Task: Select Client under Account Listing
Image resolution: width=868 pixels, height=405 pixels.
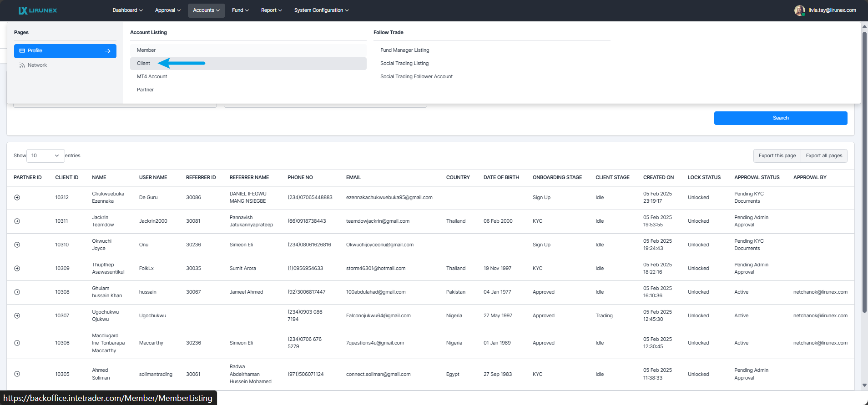Action: pos(144,64)
